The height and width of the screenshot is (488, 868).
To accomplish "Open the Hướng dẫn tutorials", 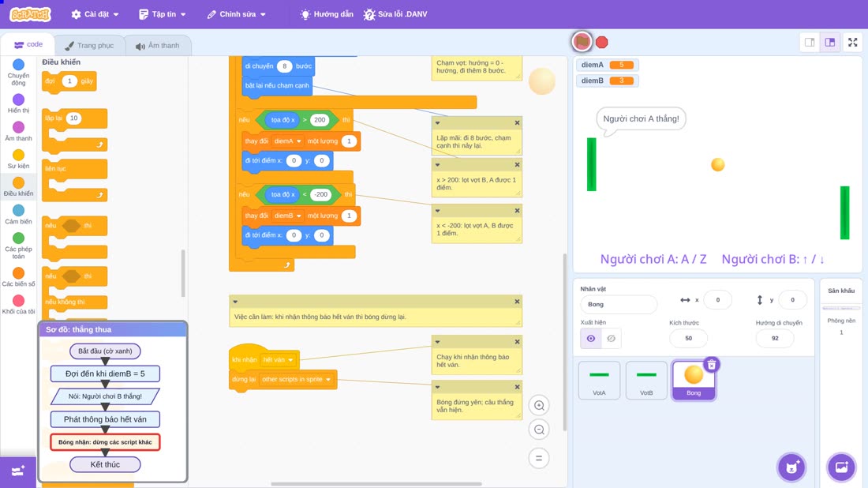I will pyautogui.click(x=327, y=14).
